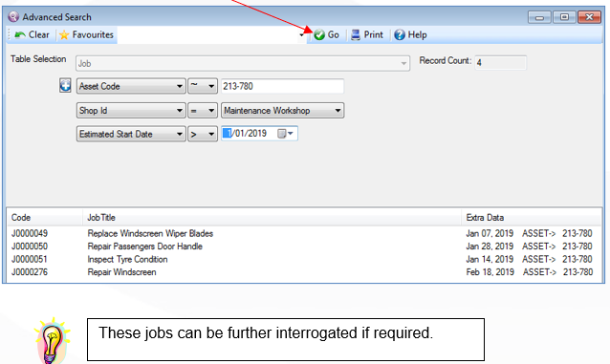Open the equals operator dropdown
The image size is (610, 364).
pos(203,111)
